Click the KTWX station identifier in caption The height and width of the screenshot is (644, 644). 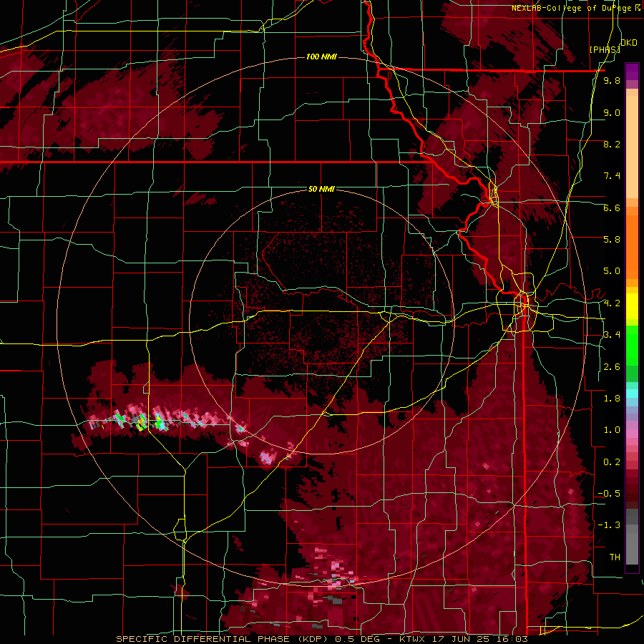pos(412,639)
